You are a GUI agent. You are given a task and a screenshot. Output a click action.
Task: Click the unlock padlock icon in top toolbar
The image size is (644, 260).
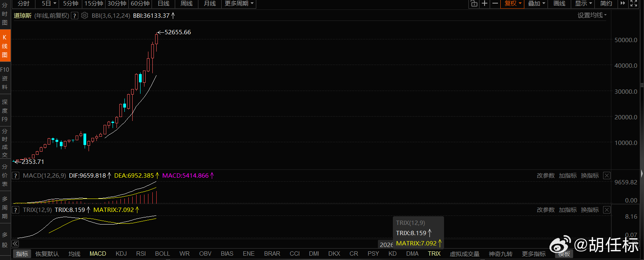tap(474, 4)
